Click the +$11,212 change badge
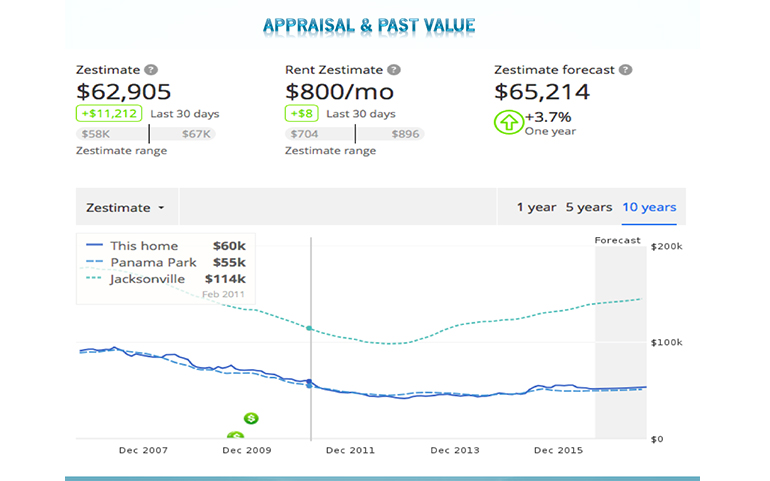This screenshot has height=481, width=770. pos(109,114)
